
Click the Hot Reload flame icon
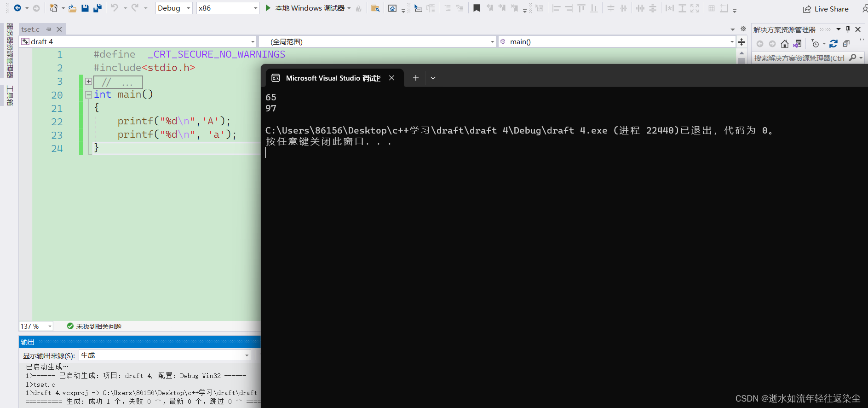(359, 8)
